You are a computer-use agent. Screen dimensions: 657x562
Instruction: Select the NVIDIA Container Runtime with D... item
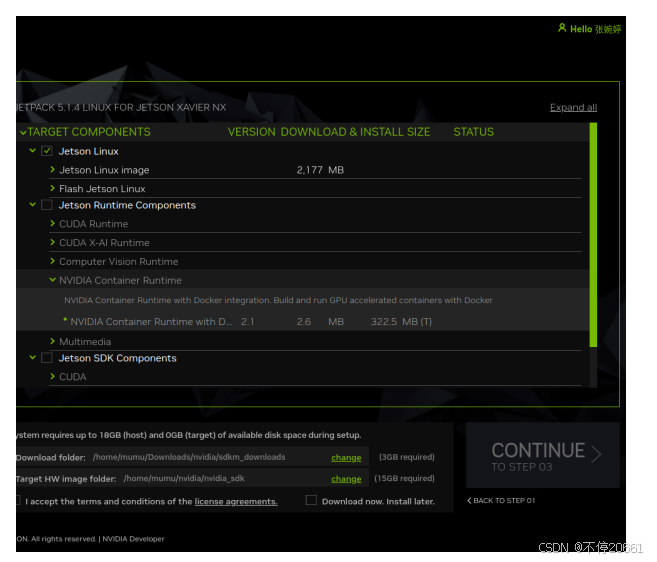pos(151,322)
